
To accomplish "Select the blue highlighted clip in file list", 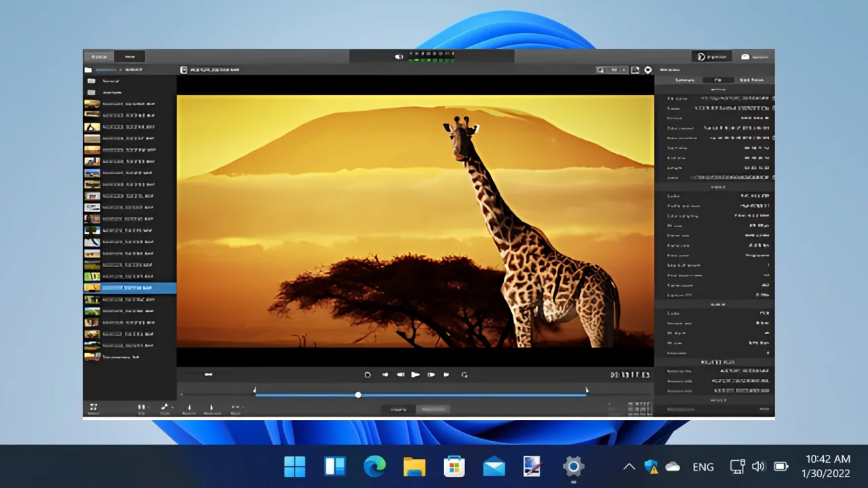I will (130, 288).
